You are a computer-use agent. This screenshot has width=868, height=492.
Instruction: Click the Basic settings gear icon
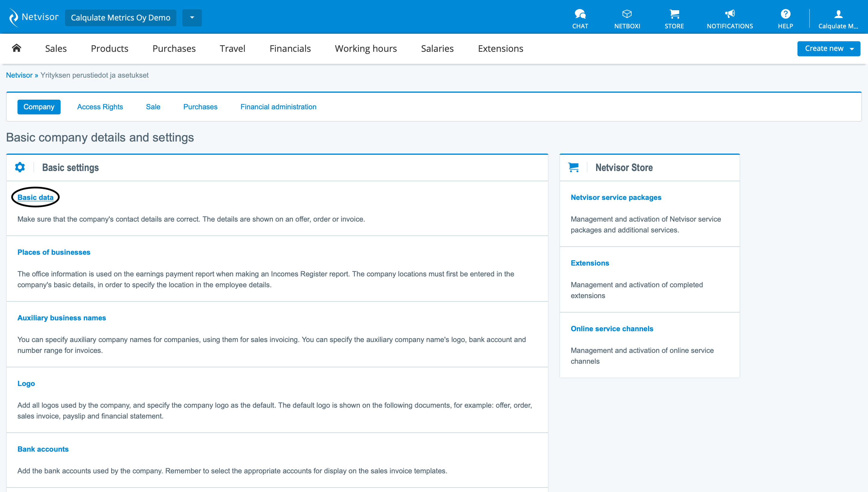(x=20, y=167)
